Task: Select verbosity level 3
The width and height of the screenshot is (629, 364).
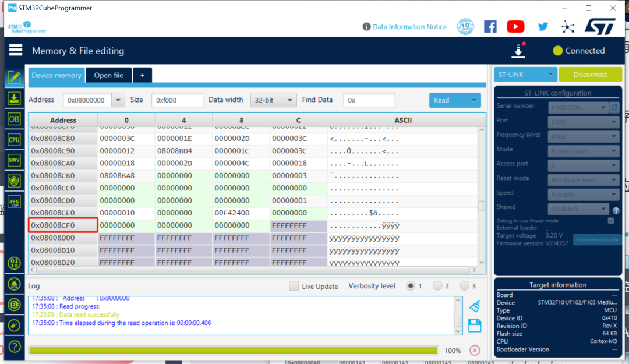Action: click(464, 286)
